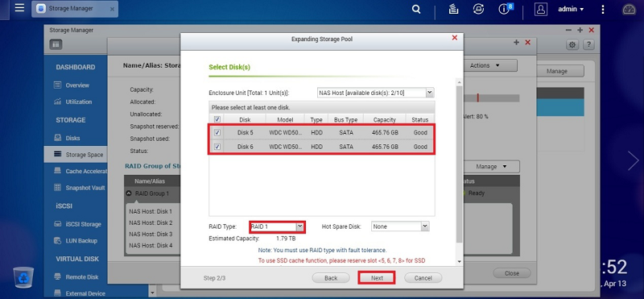Collapse RAID Group 1 row
644x299 pixels.
(129, 193)
